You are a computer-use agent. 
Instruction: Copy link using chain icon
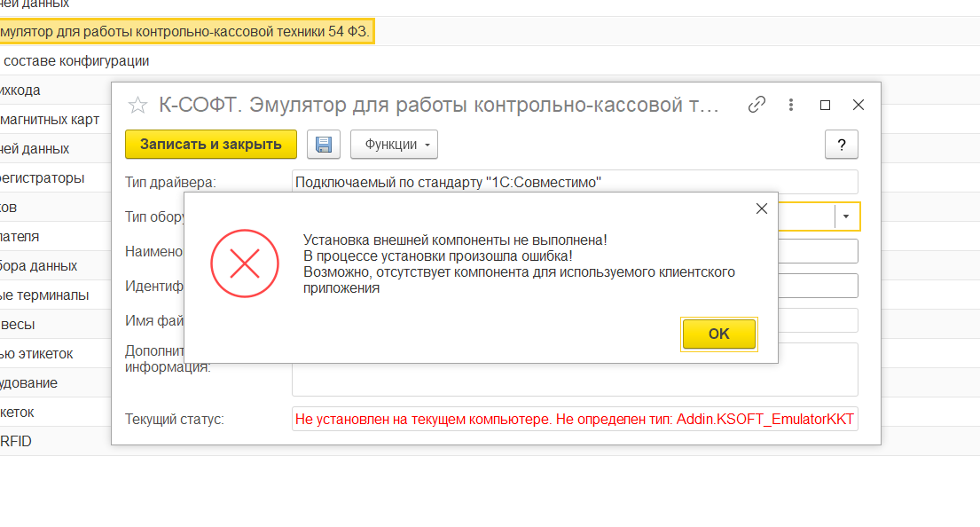757,105
